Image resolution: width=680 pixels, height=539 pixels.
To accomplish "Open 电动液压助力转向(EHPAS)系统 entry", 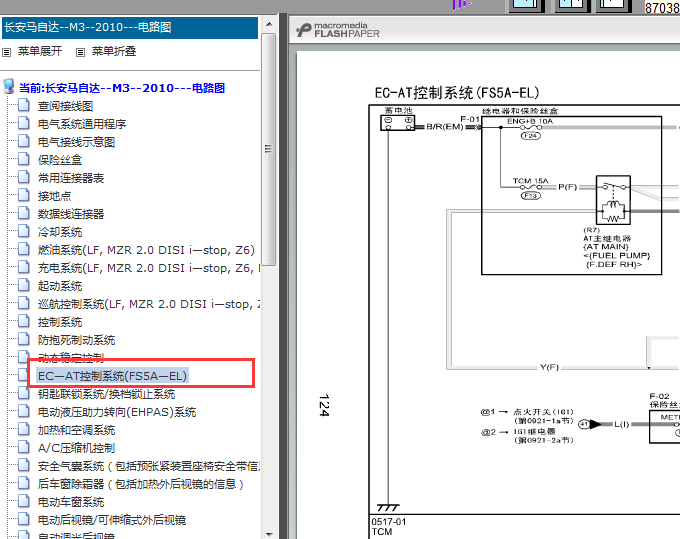I will click(x=117, y=412).
